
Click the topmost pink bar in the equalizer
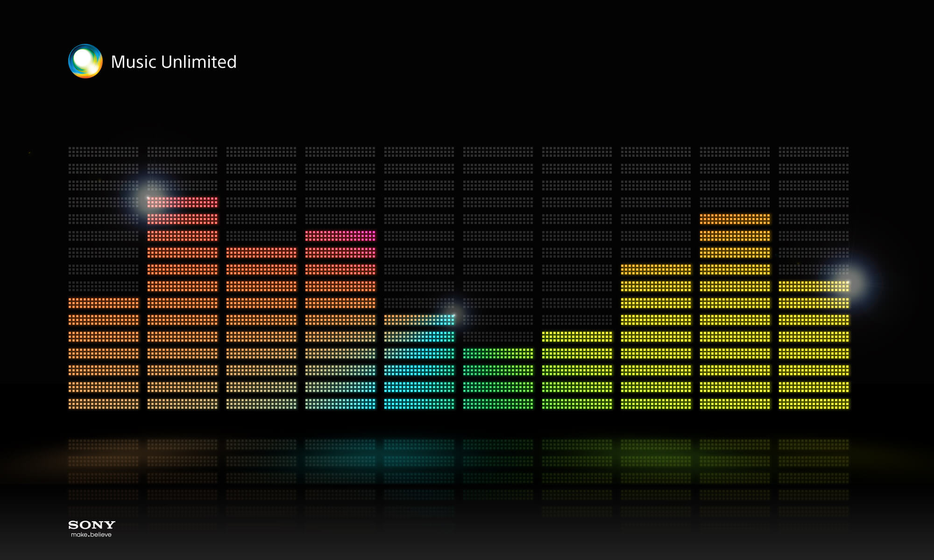(340, 236)
